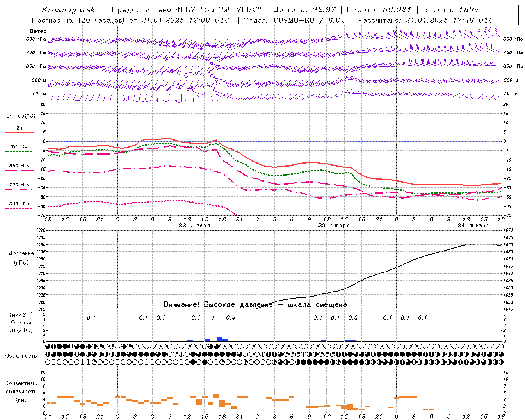Click the solid line sample under the 2м legend

click(19, 133)
